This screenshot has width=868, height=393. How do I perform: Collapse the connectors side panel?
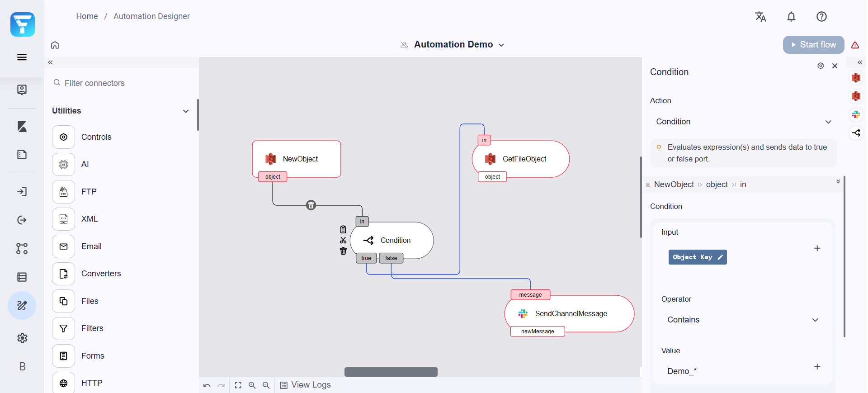tap(50, 62)
